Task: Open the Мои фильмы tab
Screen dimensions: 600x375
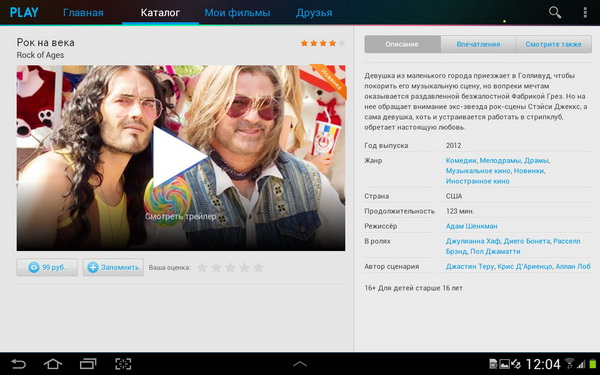Action: point(237,13)
